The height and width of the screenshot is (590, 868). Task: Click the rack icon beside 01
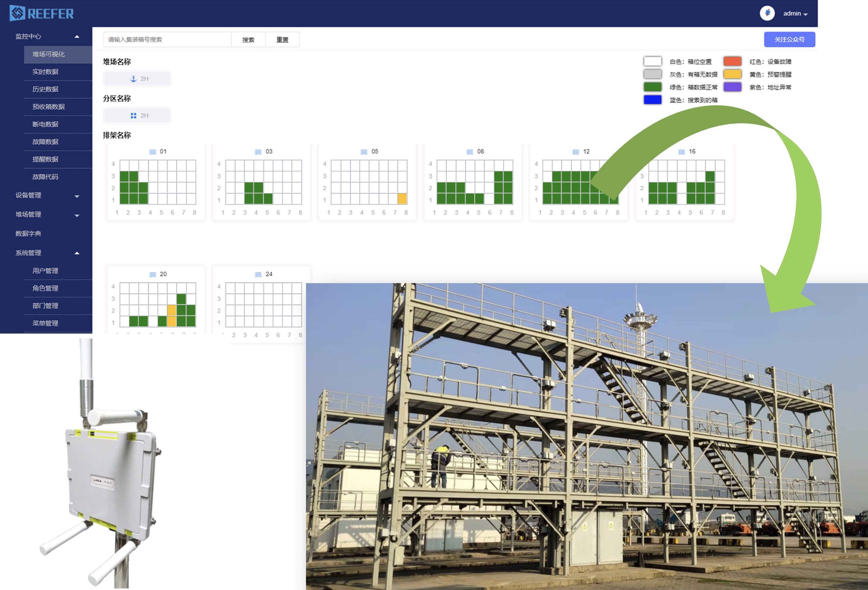(152, 152)
